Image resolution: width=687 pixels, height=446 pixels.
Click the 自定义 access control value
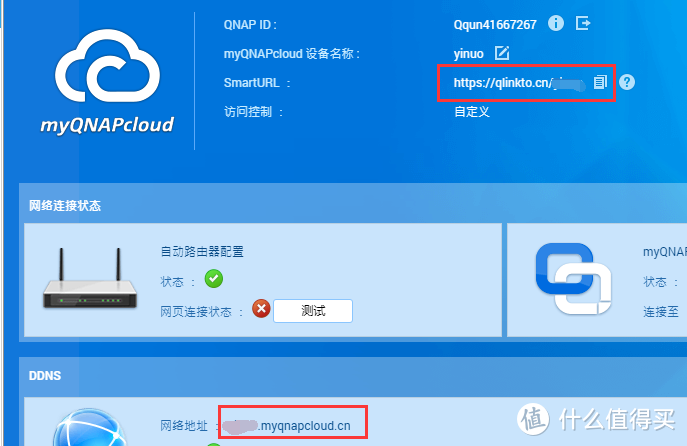click(x=472, y=112)
